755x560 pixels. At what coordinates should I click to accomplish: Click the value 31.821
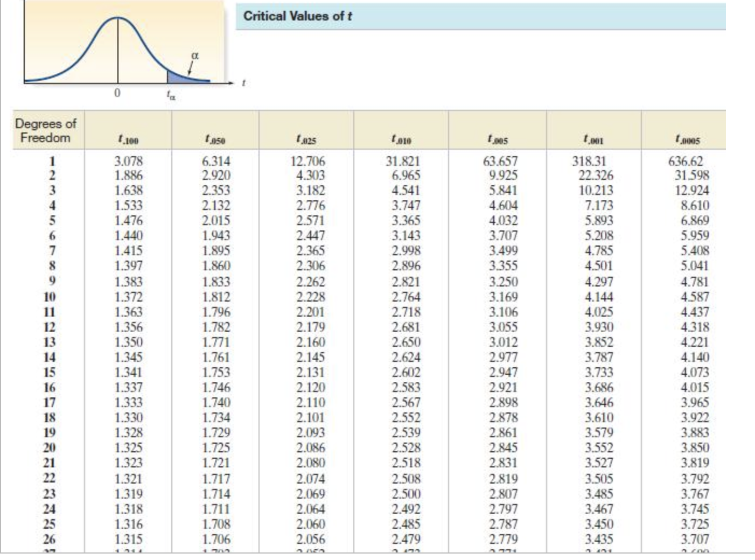(x=403, y=160)
